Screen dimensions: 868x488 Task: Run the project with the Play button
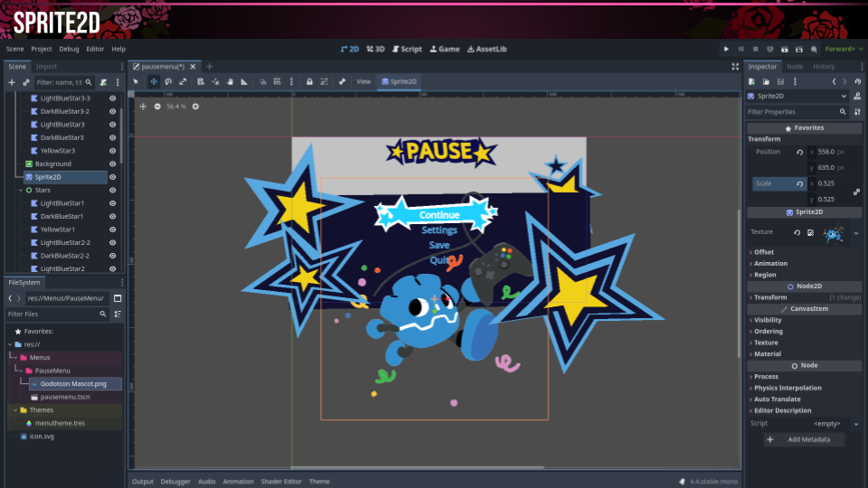tap(726, 49)
